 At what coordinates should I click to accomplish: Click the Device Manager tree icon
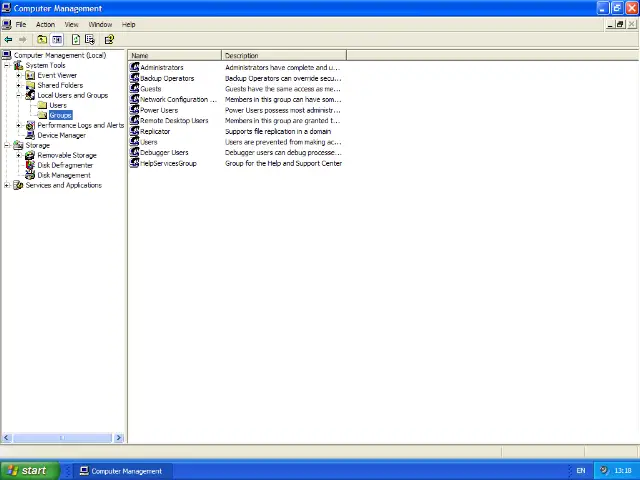[x=30, y=135]
